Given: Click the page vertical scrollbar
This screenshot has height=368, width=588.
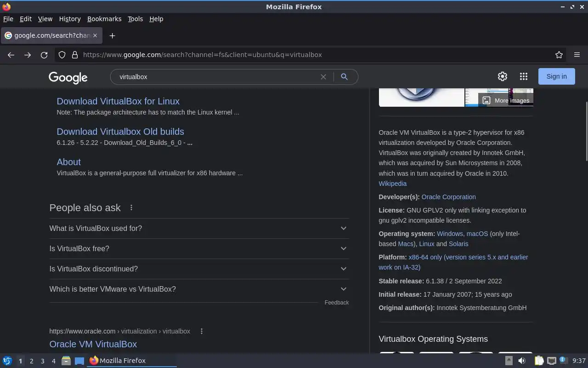Looking at the screenshot, I should click(x=586, y=131).
